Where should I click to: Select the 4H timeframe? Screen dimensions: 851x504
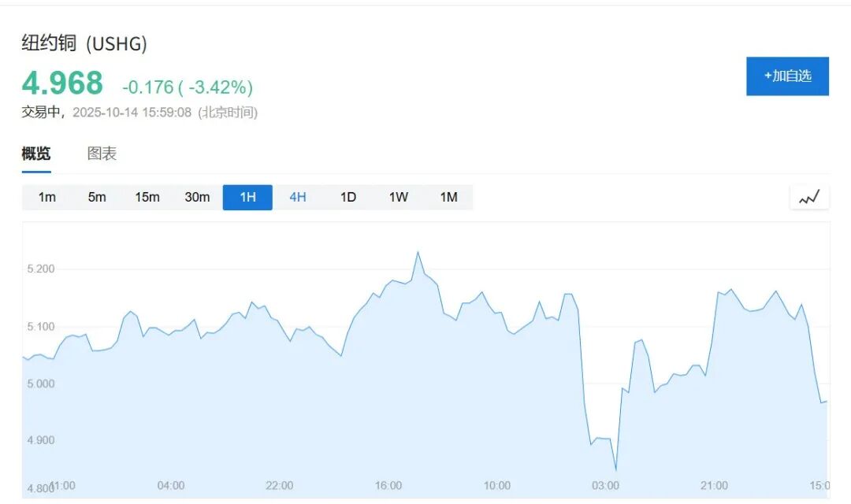point(298,198)
